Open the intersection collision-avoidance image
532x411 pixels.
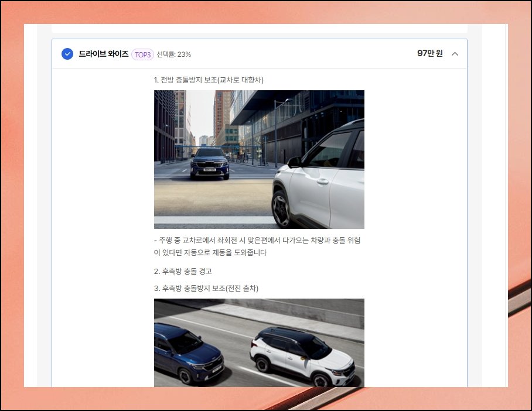(259, 159)
